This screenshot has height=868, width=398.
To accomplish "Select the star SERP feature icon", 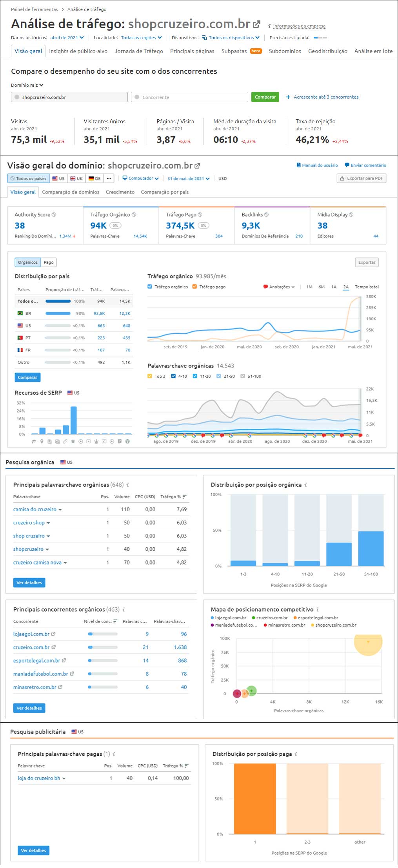I will click(x=73, y=442).
